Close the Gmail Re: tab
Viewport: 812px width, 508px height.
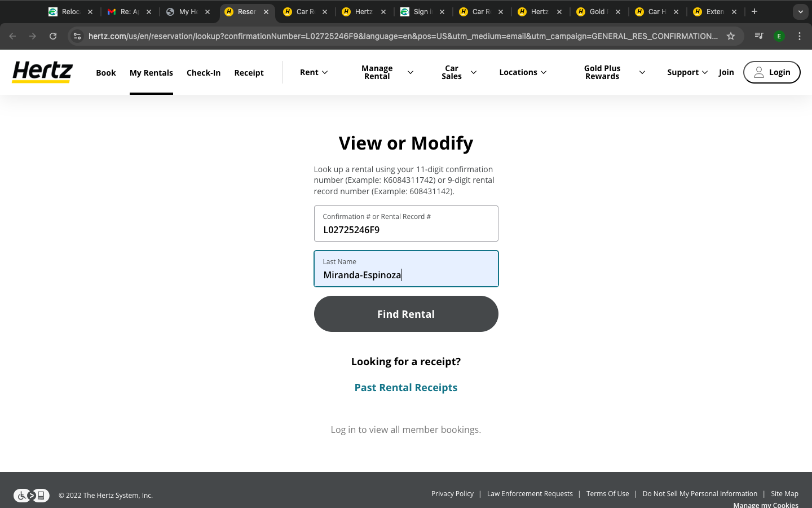(x=149, y=12)
